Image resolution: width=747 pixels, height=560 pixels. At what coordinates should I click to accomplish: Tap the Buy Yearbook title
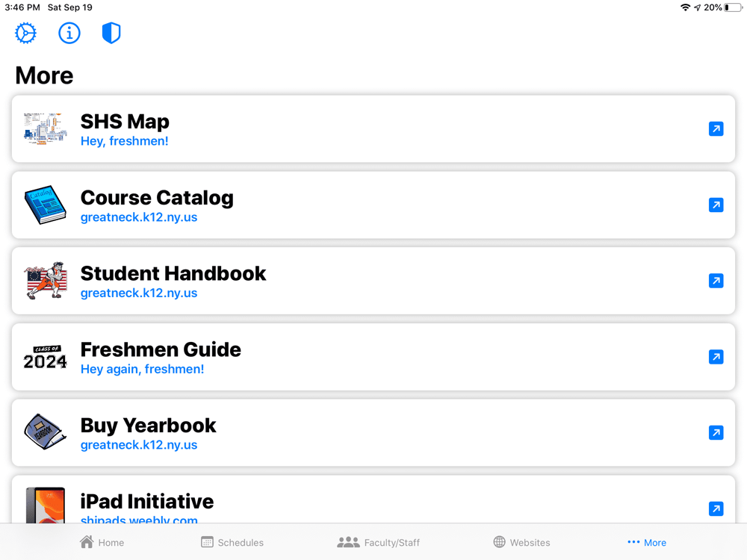coord(148,425)
